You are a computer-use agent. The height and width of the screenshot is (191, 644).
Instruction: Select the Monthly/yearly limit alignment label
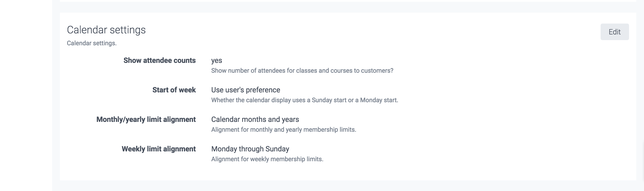(x=146, y=120)
